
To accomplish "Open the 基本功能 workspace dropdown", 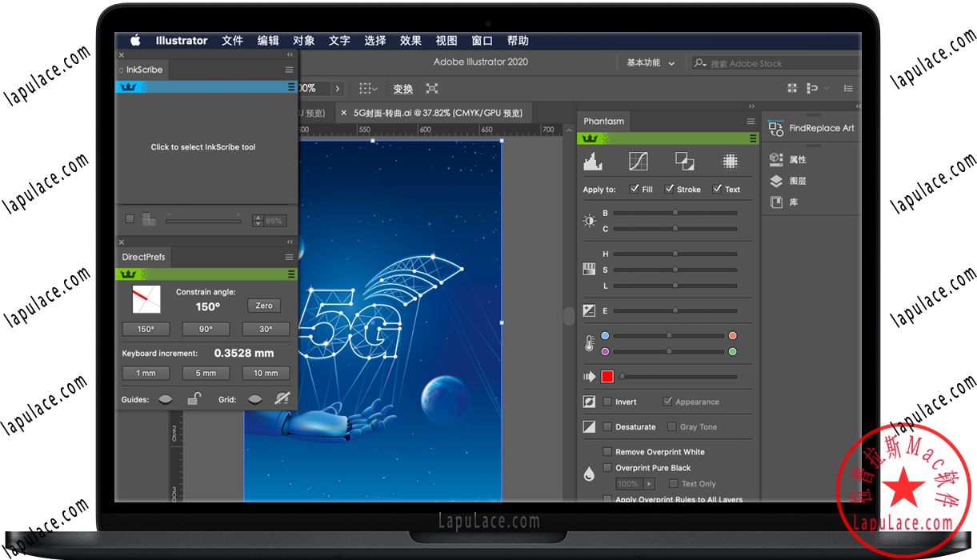I will click(x=651, y=62).
